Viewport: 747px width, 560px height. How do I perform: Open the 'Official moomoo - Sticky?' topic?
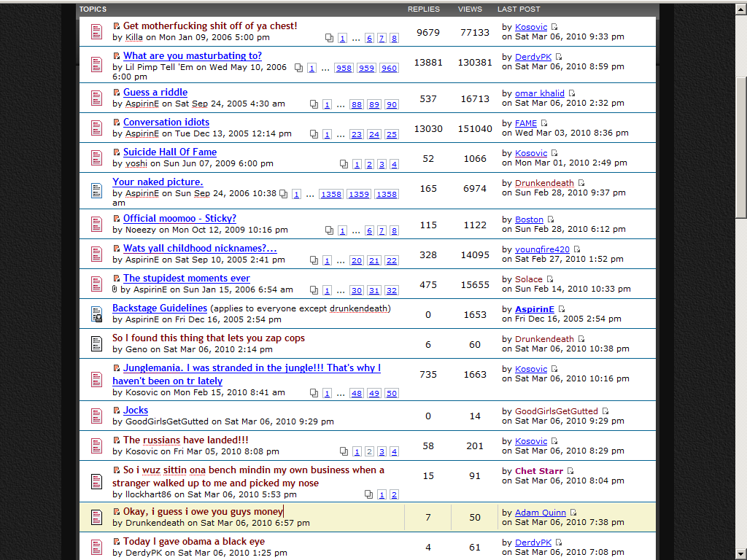[179, 219]
